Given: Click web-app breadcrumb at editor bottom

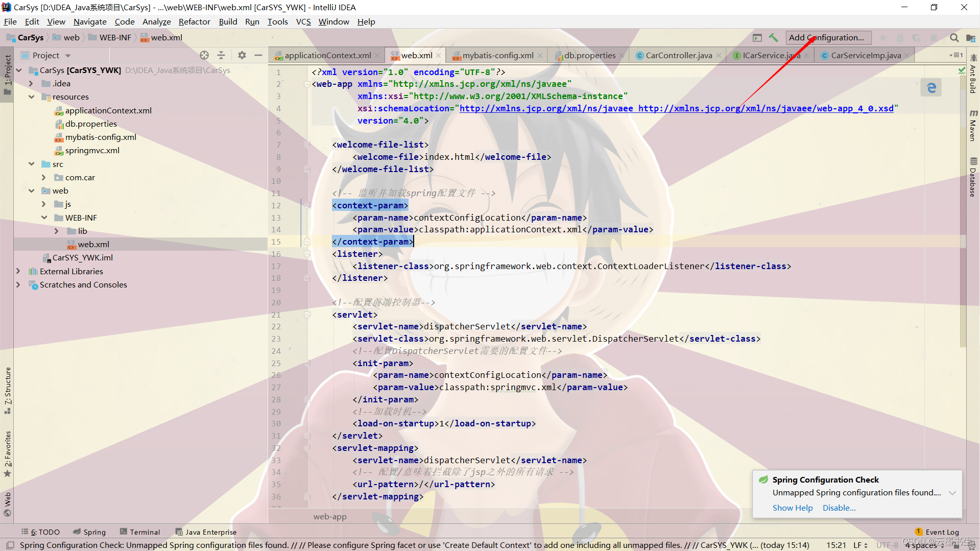Looking at the screenshot, I should coord(330,517).
